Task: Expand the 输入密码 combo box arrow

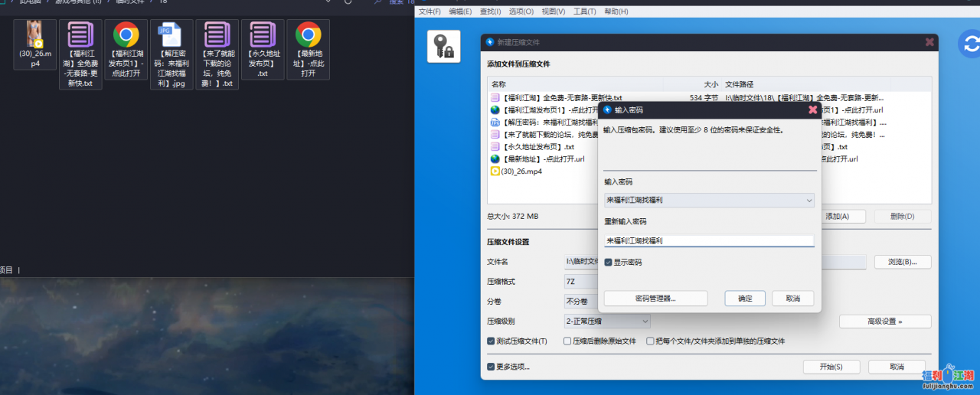Action: (809, 201)
